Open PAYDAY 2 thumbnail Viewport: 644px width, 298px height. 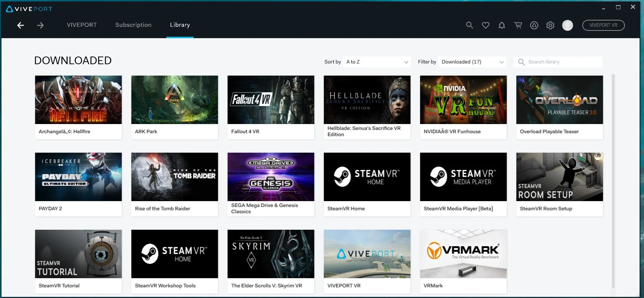(78, 177)
